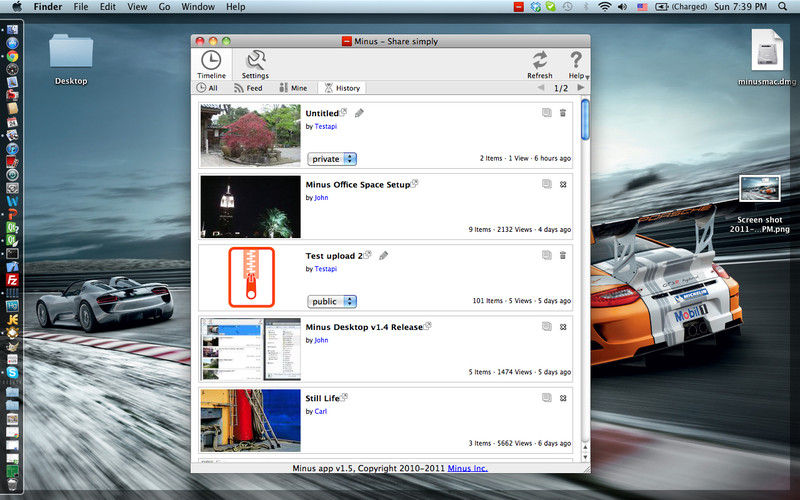Open the Minus Desktop v1.4 Release screenshots thumbnail
Screen dimensions: 800x500
251,349
